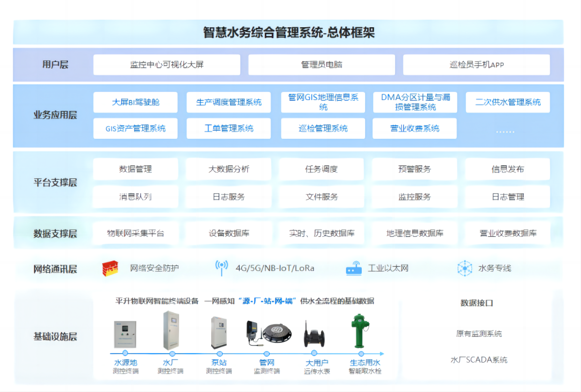Select the 泵站 control cabinet image
This screenshot has height=392, width=581.
(x=219, y=333)
